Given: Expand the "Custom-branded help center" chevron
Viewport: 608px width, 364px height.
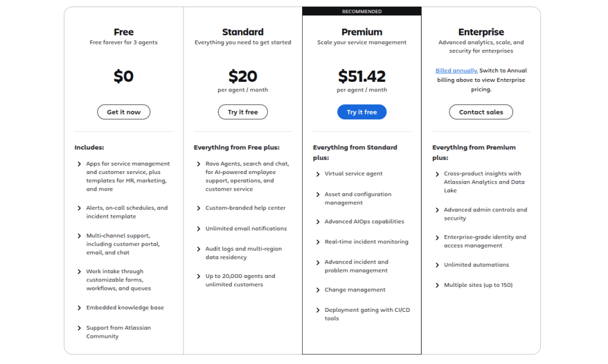Looking at the screenshot, I should click(197, 207).
